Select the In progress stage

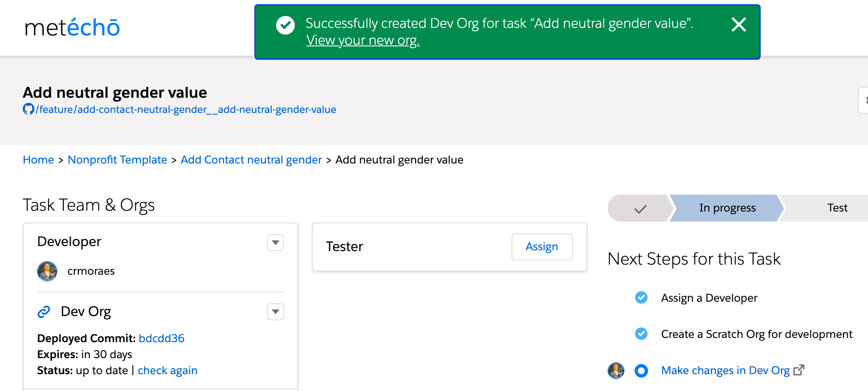point(727,208)
